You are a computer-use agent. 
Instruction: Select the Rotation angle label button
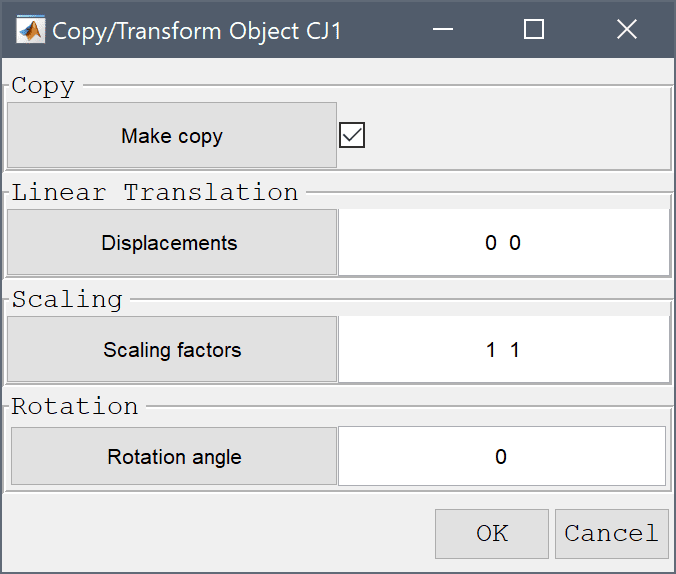(174, 456)
